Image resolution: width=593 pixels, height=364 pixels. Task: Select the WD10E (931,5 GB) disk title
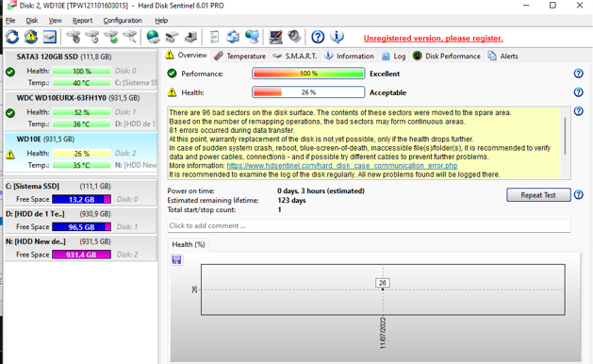pyautogui.click(x=45, y=140)
